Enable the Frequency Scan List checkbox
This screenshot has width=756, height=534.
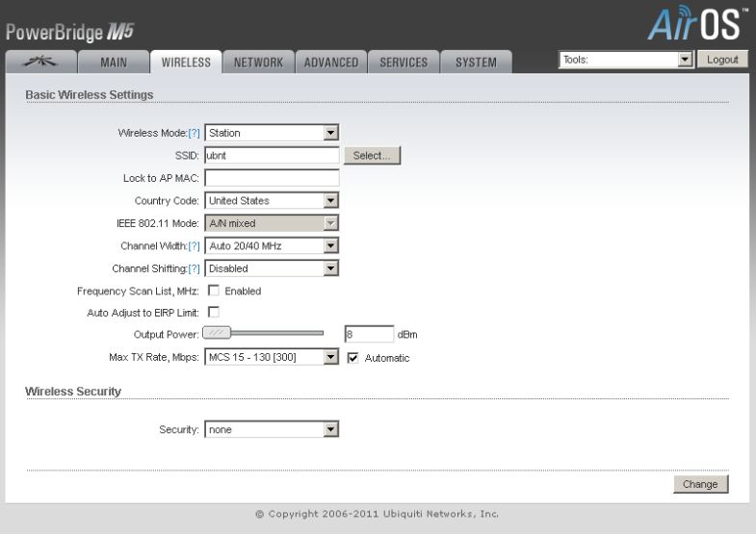click(x=214, y=291)
